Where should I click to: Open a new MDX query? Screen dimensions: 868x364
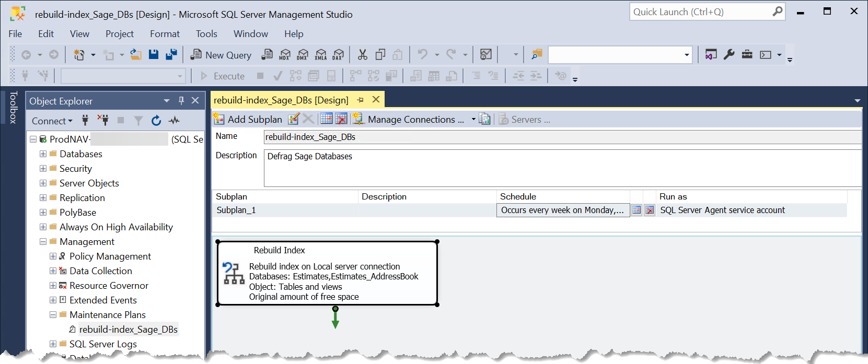pyautogui.click(x=285, y=54)
